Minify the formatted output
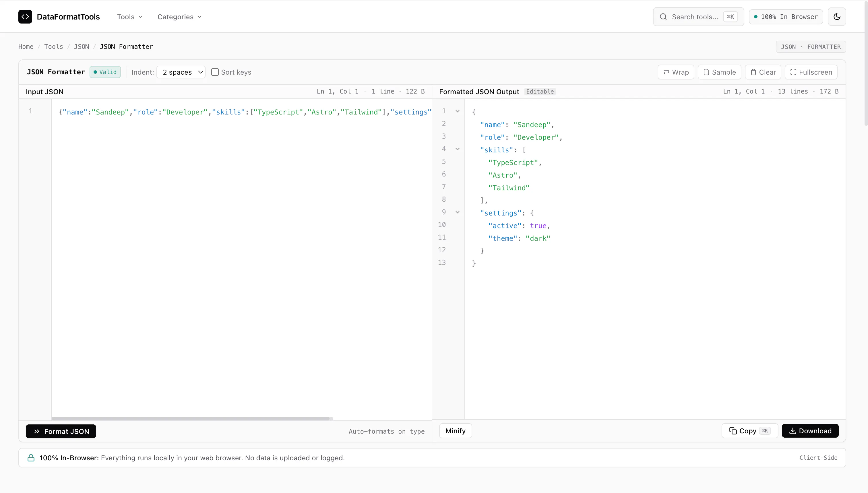Viewport: 868px width, 493px height. 456,431
